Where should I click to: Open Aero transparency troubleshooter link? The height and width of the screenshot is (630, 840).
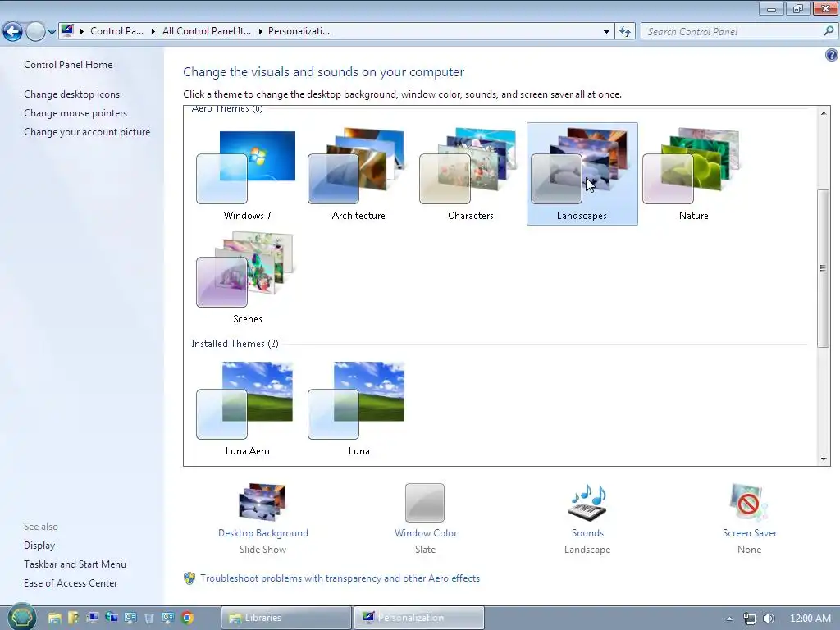tap(340, 578)
